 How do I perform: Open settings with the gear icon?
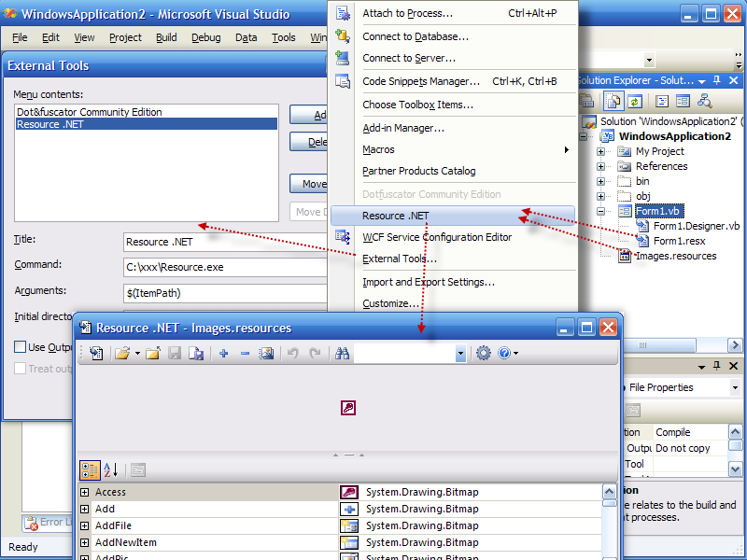(x=483, y=353)
